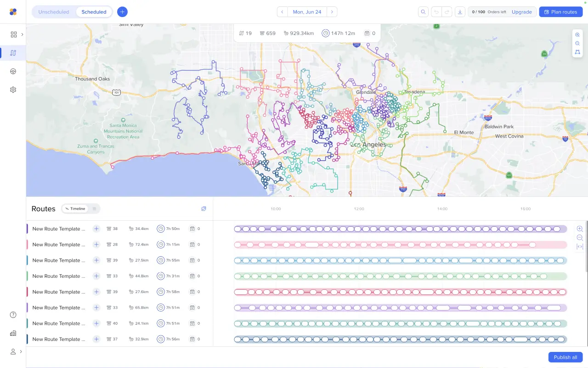Select the route row with 28 orders
588x368 pixels.
(119, 245)
